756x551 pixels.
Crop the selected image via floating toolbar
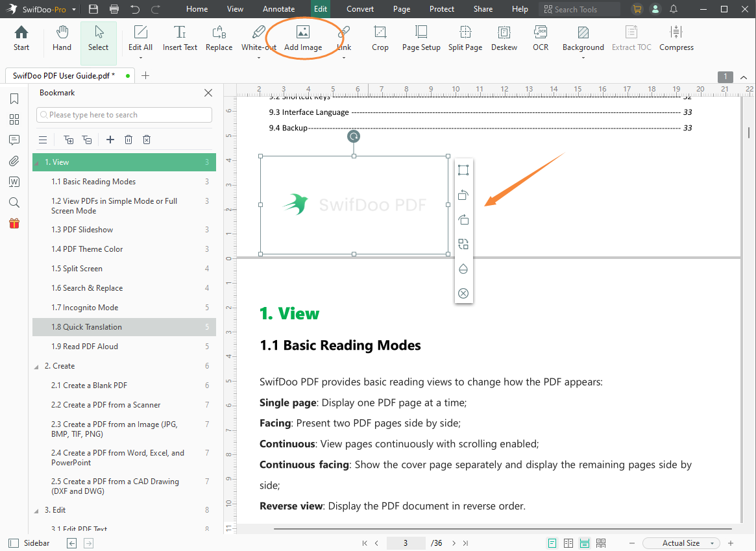pos(463,170)
